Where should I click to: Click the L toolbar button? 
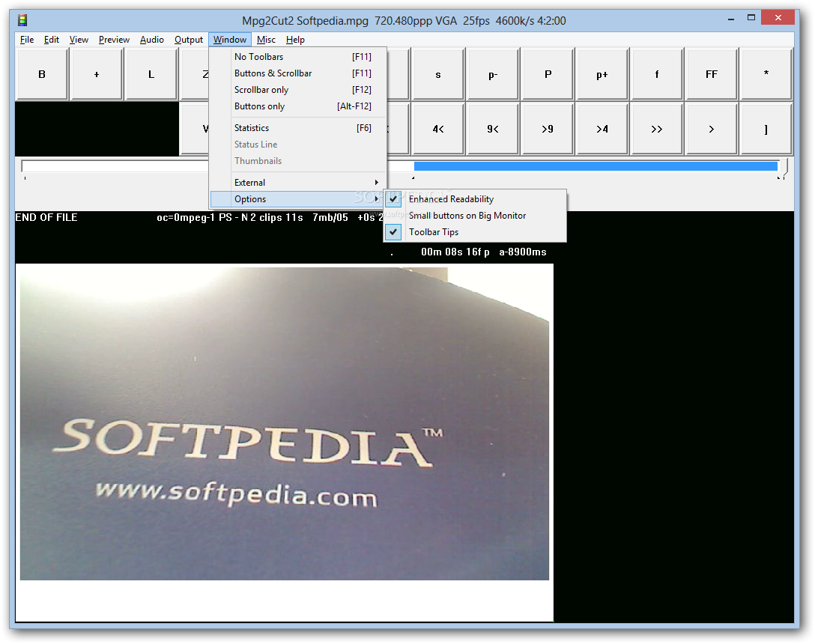[151, 74]
